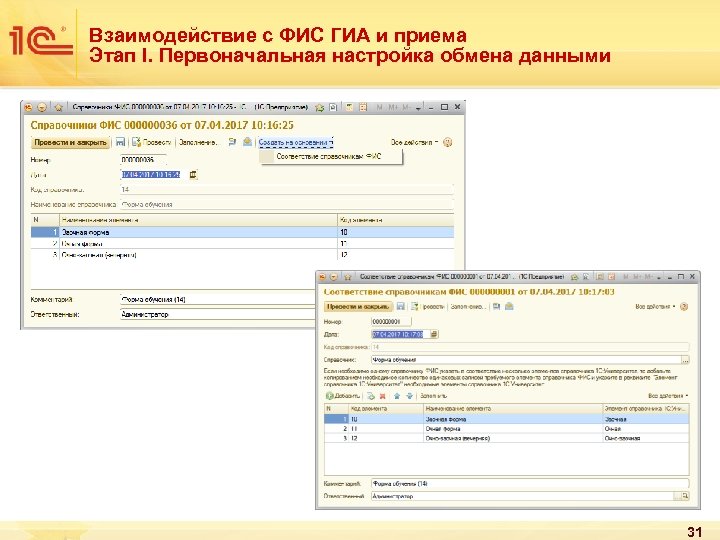
Task: Click Наименование элемента header in Справочники ФИС table
Action: (198, 220)
